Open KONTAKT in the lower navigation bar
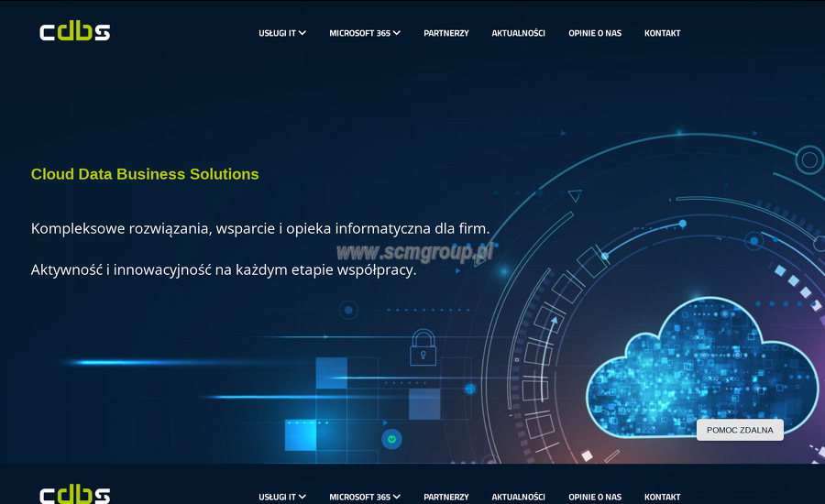This screenshot has height=504, width=825. point(663,498)
